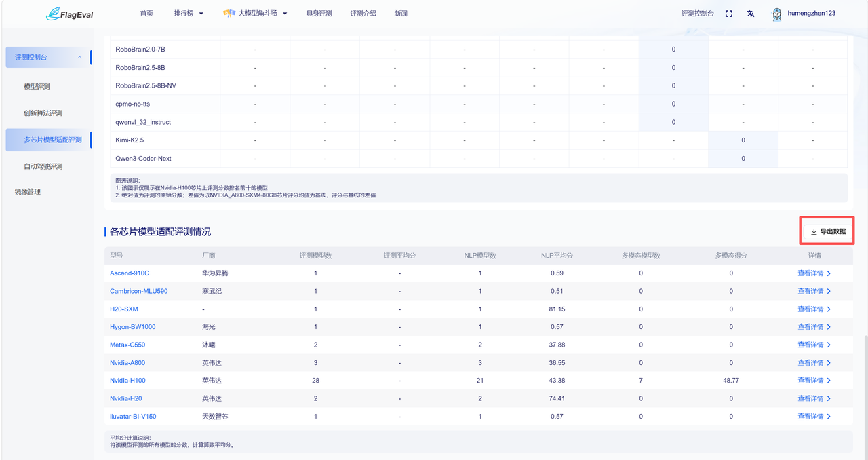This screenshot has height=460, width=868.
Task: Open 镜像管理 in the sidebar
Action: click(28, 192)
